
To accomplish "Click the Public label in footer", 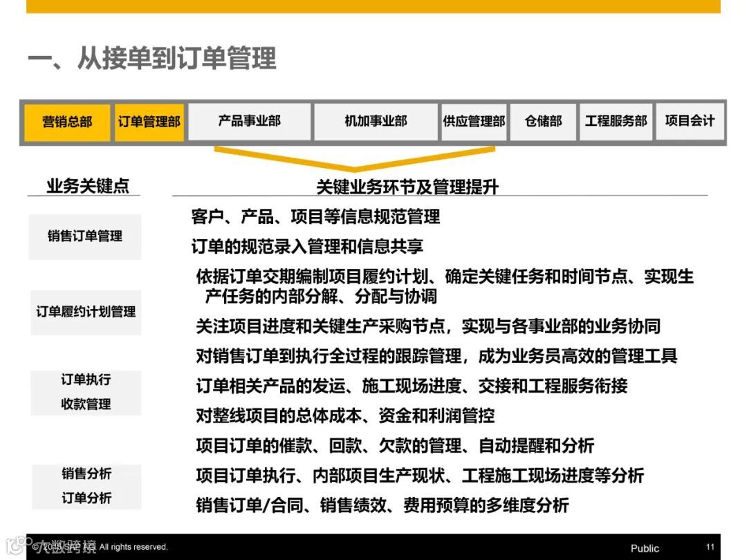I will tap(645, 548).
